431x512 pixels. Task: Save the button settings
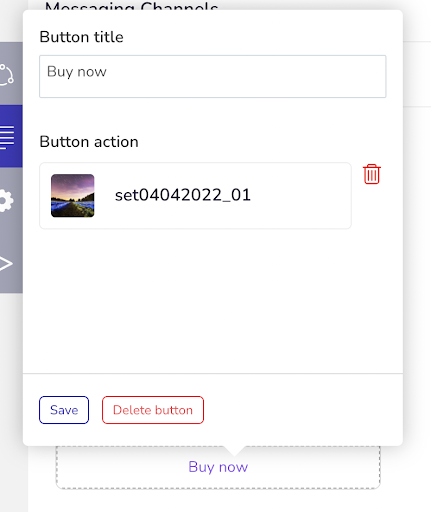click(x=64, y=410)
